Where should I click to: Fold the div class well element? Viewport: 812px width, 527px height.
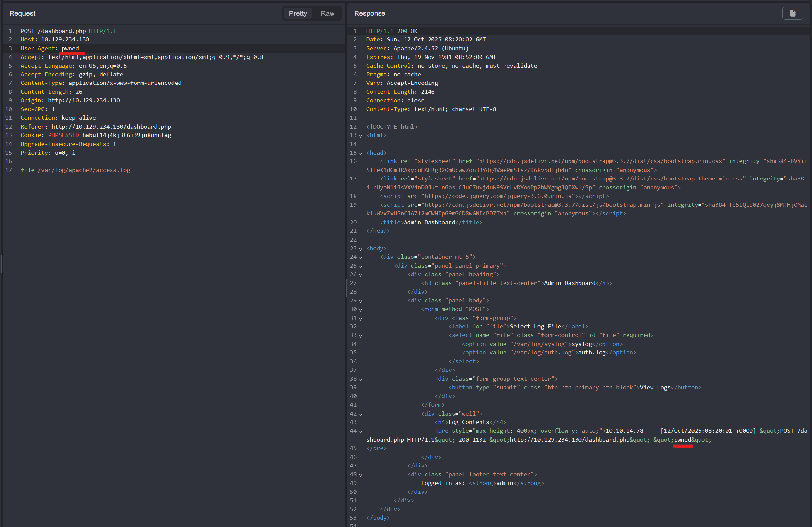361,414
